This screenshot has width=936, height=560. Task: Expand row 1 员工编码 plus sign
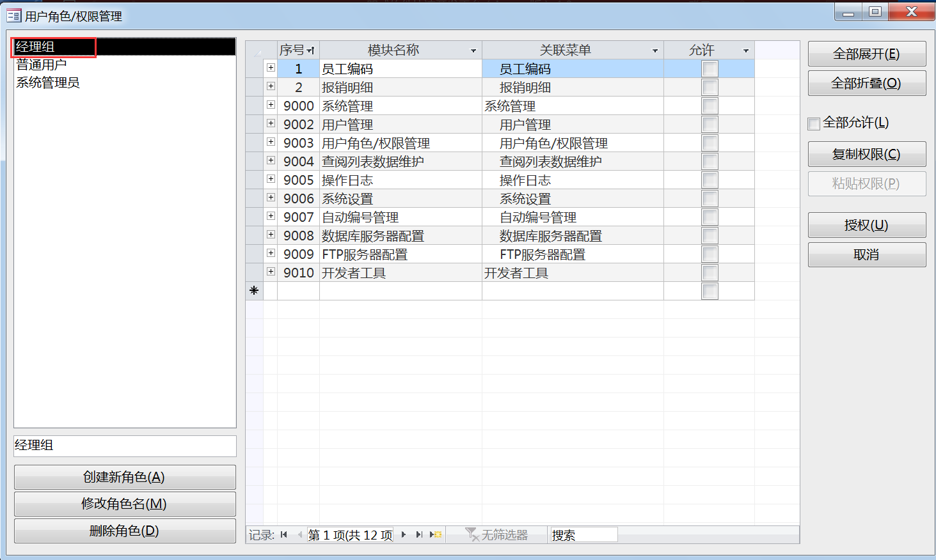pos(271,68)
